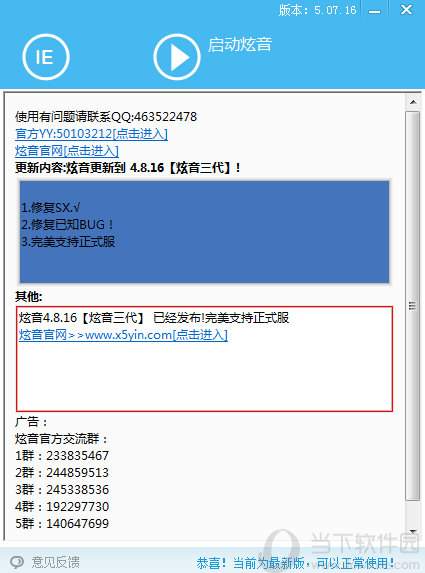This screenshot has width=425, height=573.
Task: Open the 炫音官网[点击进入] link
Action: pyautogui.click(x=67, y=151)
